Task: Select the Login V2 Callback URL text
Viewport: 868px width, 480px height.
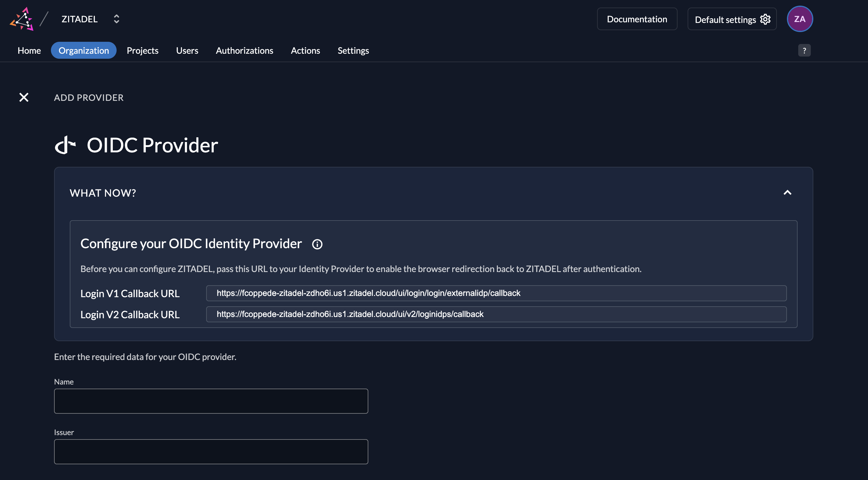Action: [350, 314]
